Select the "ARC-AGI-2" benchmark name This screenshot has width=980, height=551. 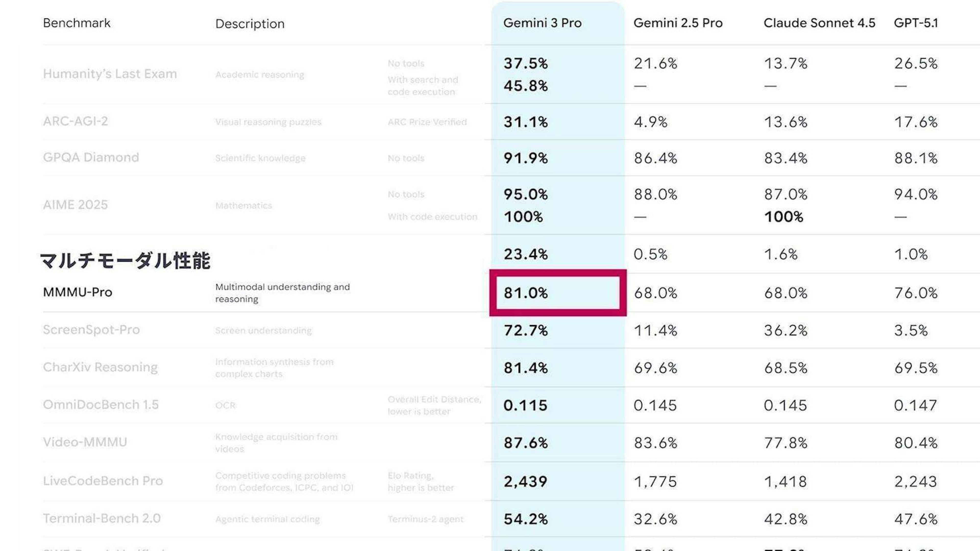click(75, 121)
